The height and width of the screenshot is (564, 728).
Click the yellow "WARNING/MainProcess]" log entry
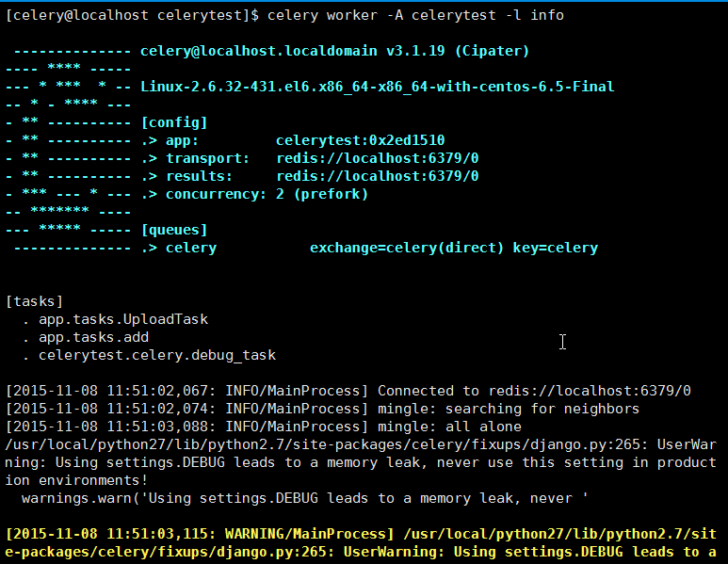(x=310, y=534)
